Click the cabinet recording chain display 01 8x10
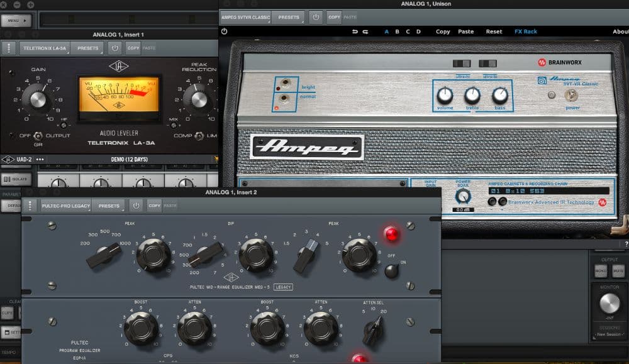The width and height of the screenshot is (629, 364). tap(548, 191)
